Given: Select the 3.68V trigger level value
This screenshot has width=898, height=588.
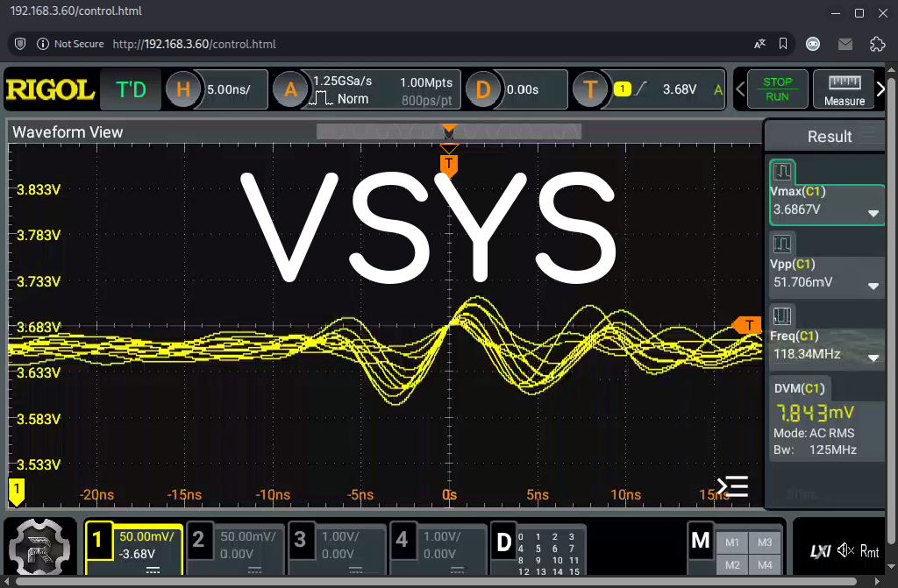Looking at the screenshot, I should click(680, 89).
